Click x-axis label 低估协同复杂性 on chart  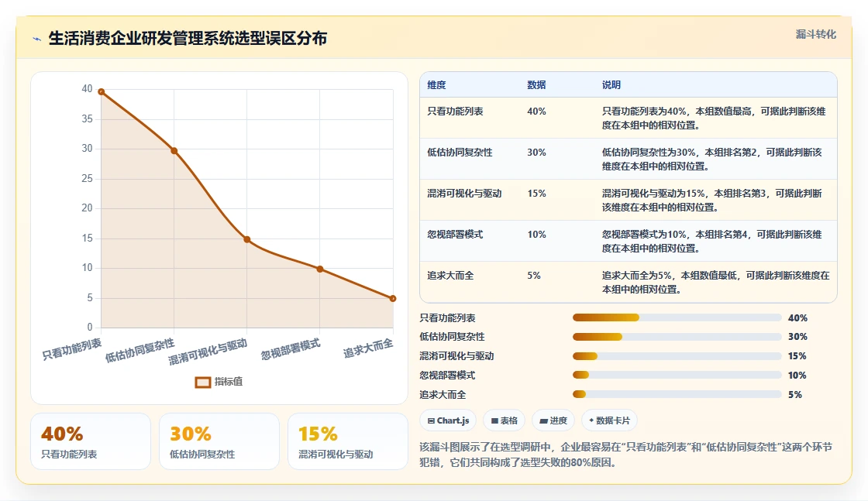click(140, 351)
